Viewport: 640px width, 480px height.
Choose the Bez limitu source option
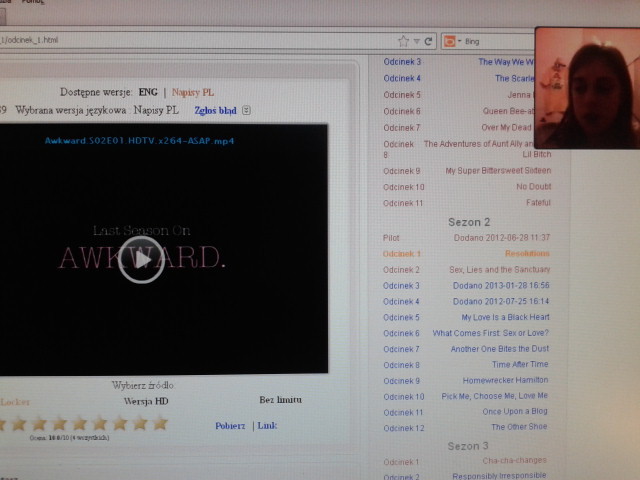[x=280, y=400]
